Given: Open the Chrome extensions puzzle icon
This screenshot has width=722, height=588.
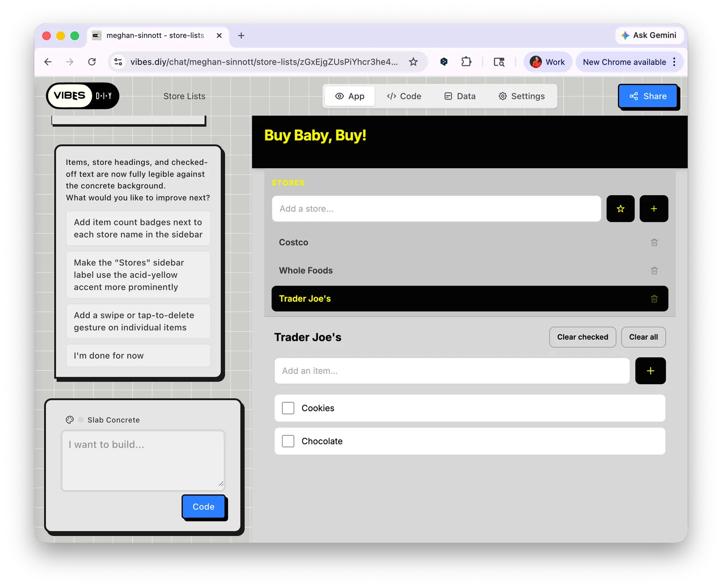Looking at the screenshot, I should click(x=467, y=62).
